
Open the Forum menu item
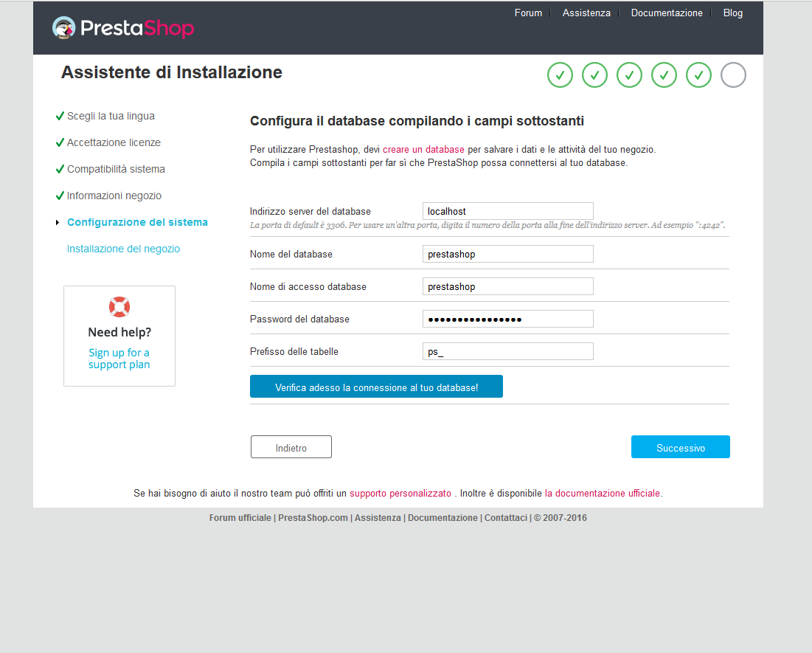[528, 13]
